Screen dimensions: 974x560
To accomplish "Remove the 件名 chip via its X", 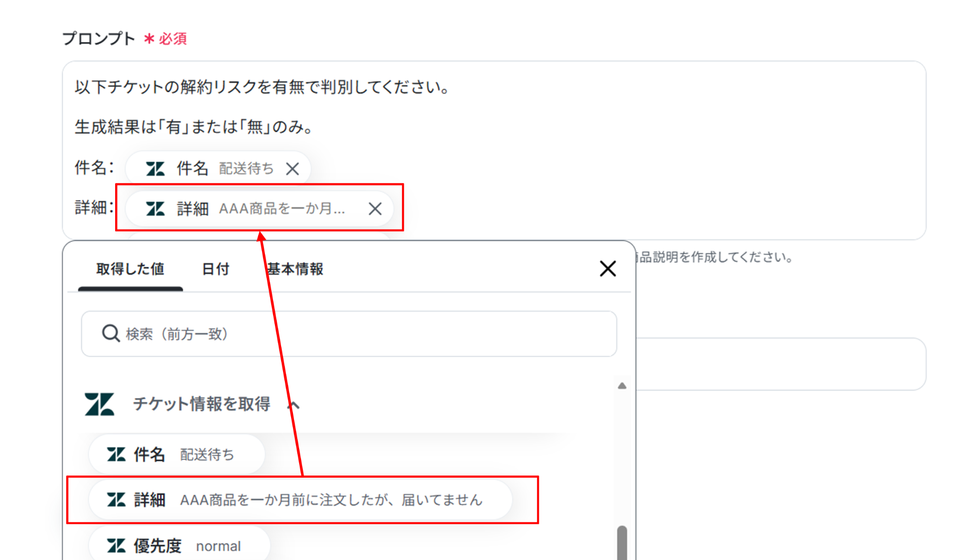I will 292,169.
